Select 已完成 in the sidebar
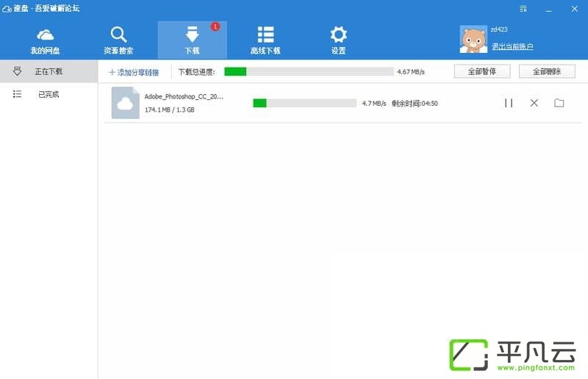This screenshot has height=379, width=588. tap(49, 94)
